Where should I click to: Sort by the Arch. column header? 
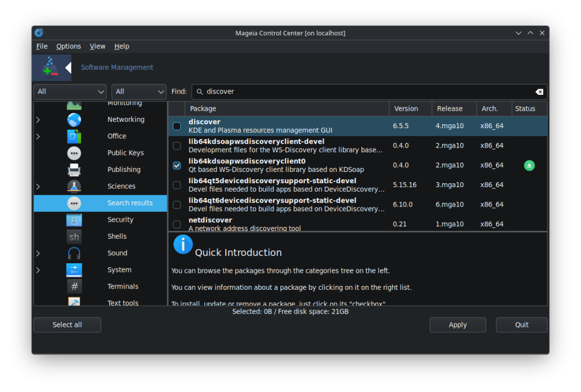point(494,108)
